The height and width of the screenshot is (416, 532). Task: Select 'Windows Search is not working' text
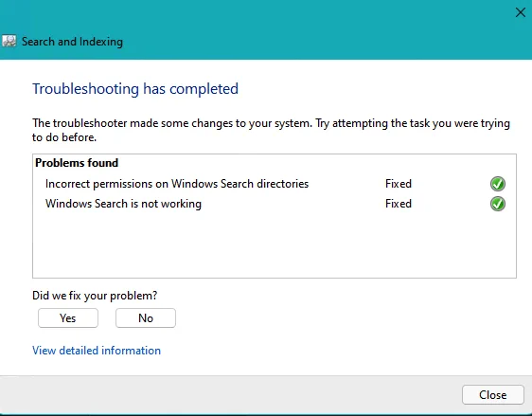tap(123, 204)
